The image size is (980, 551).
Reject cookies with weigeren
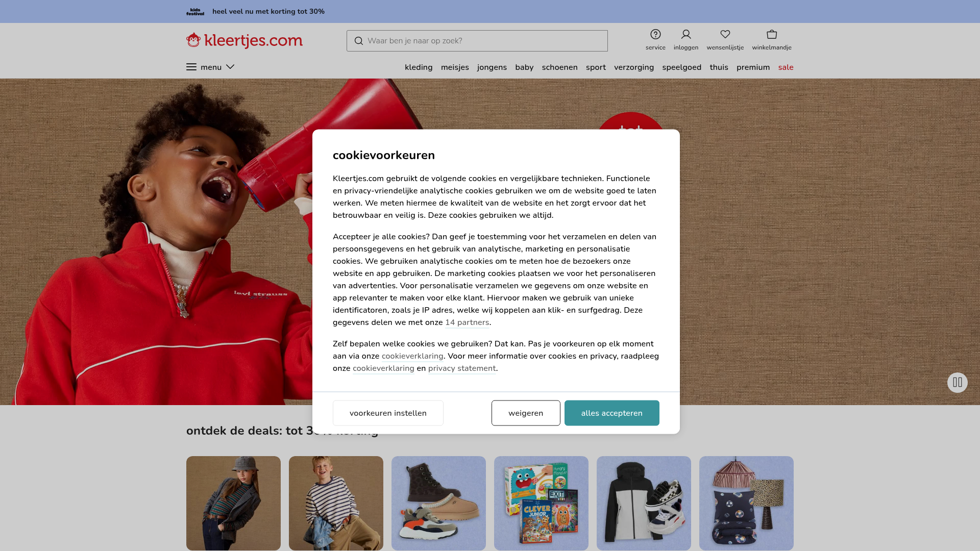(526, 413)
